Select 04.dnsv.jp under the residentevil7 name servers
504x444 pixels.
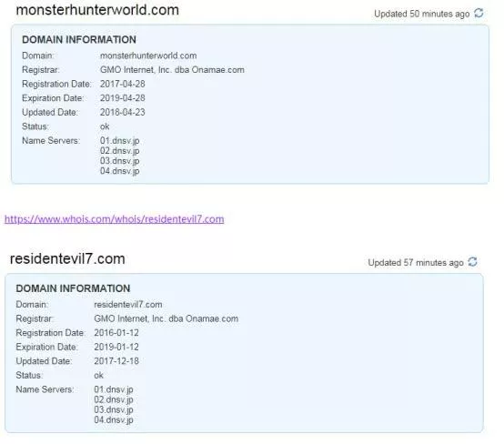pyautogui.click(x=114, y=419)
